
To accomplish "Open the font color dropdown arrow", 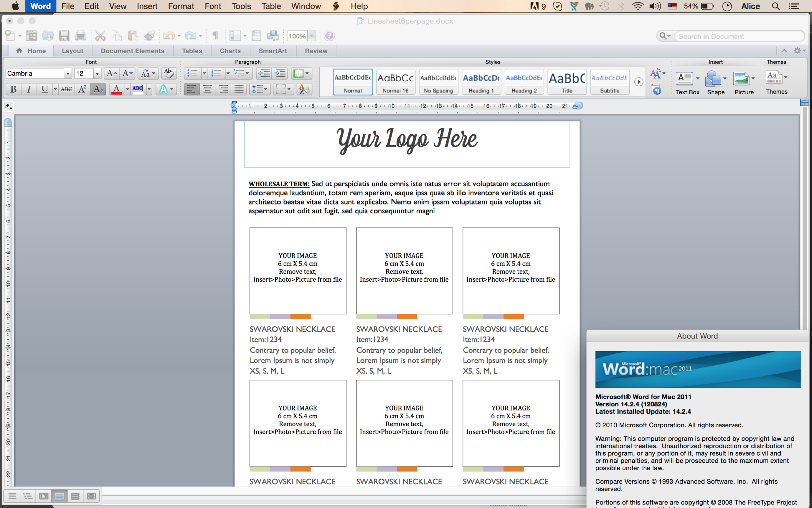I will [x=128, y=89].
